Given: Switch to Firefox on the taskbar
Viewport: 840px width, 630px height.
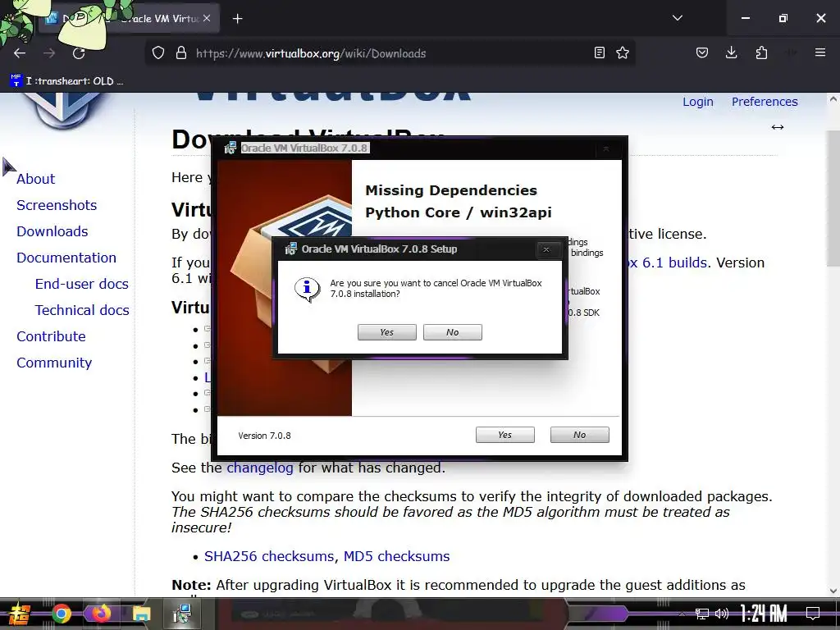Looking at the screenshot, I should click(101, 614).
